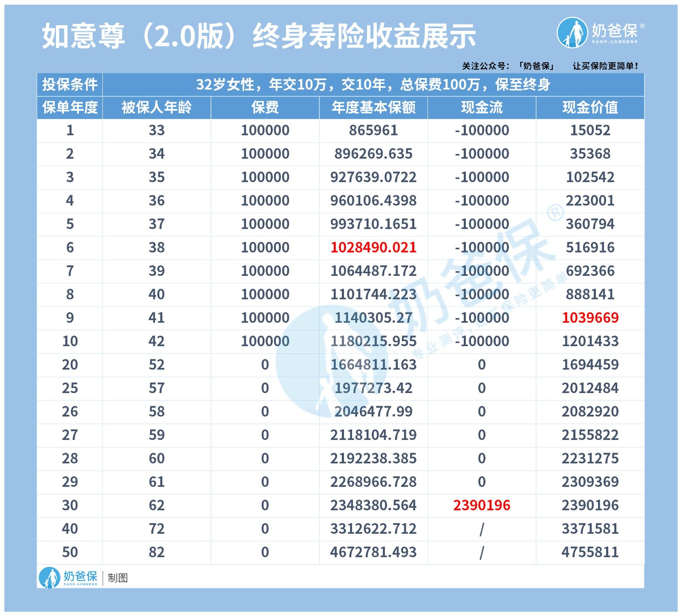Select the 保单年度 column header
This screenshot has height=616, width=682.
70,107
